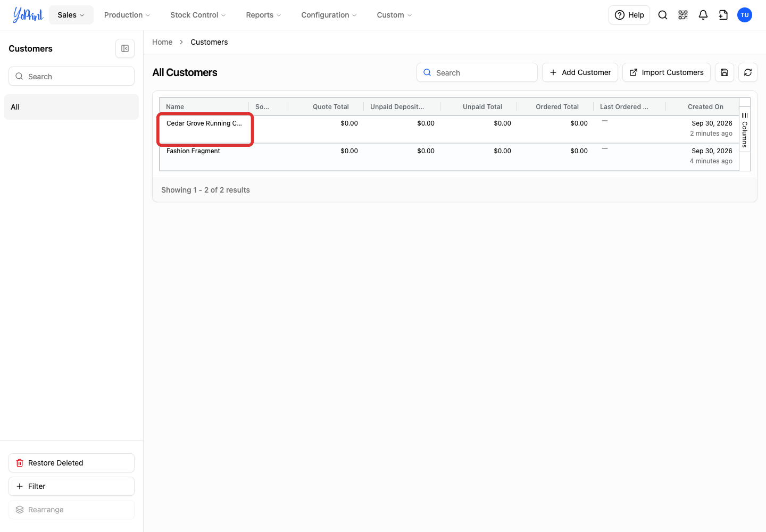Refresh the customers list
The image size is (766, 532).
tap(748, 72)
